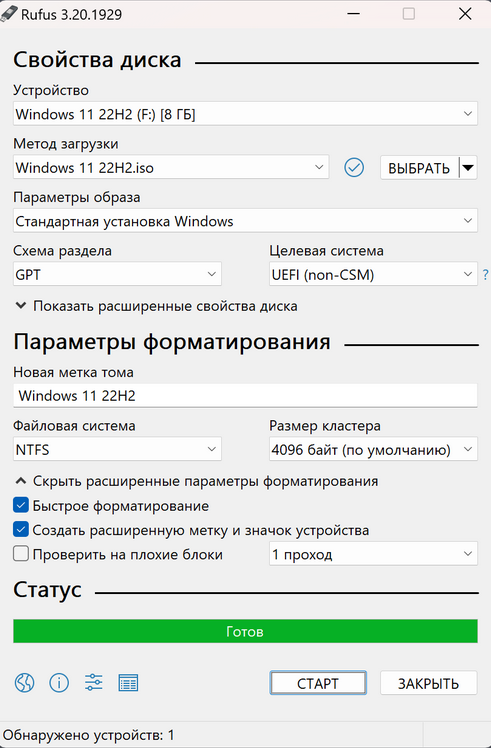
Task: Open application settings sliders icon
Action: point(94,683)
